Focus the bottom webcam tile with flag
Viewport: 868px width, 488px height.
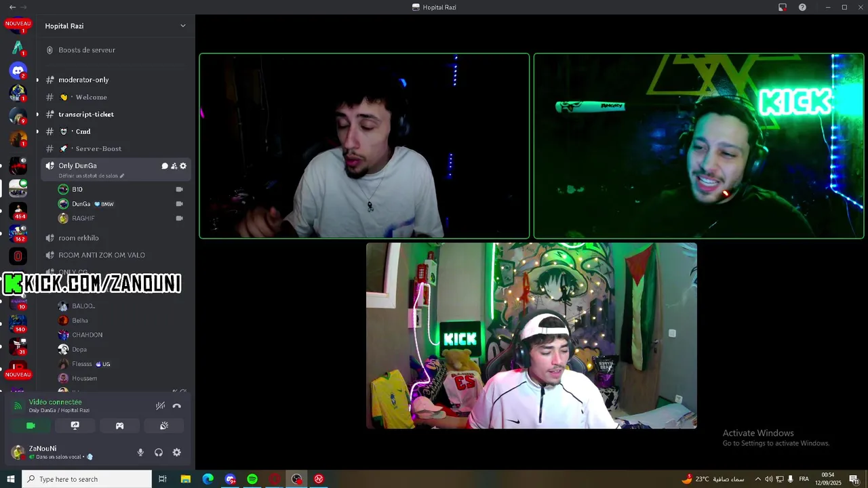[532, 335]
